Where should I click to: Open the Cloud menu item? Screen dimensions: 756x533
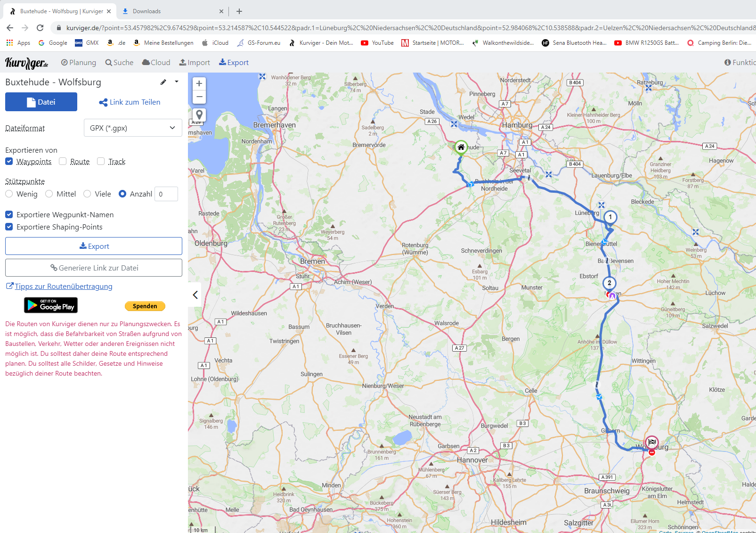tap(156, 62)
